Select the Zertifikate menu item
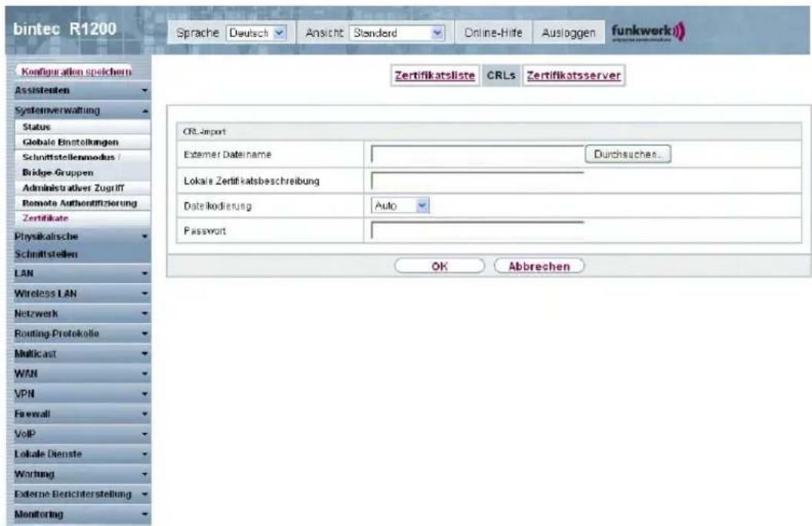 point(83,218)
